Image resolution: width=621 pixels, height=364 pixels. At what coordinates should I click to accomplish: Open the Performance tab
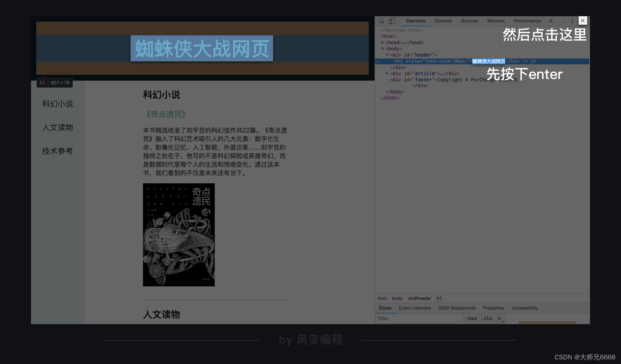click(x=527, y=21)
